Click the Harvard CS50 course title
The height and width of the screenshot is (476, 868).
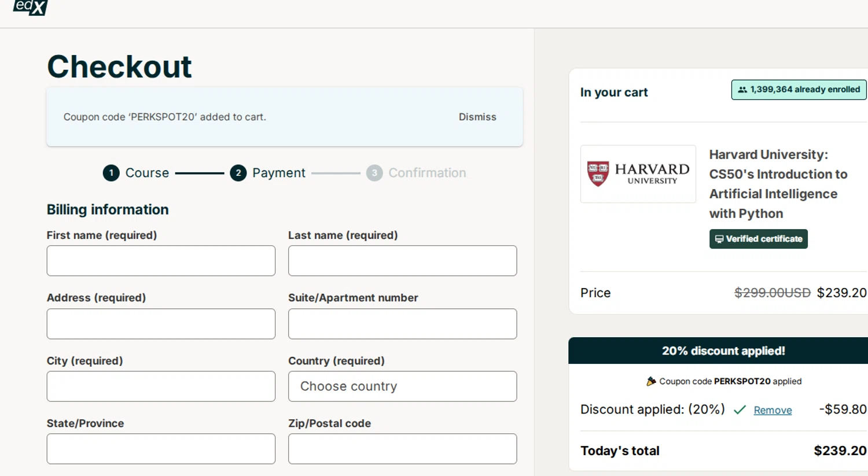pyautogui.click(x=778, y=184)
